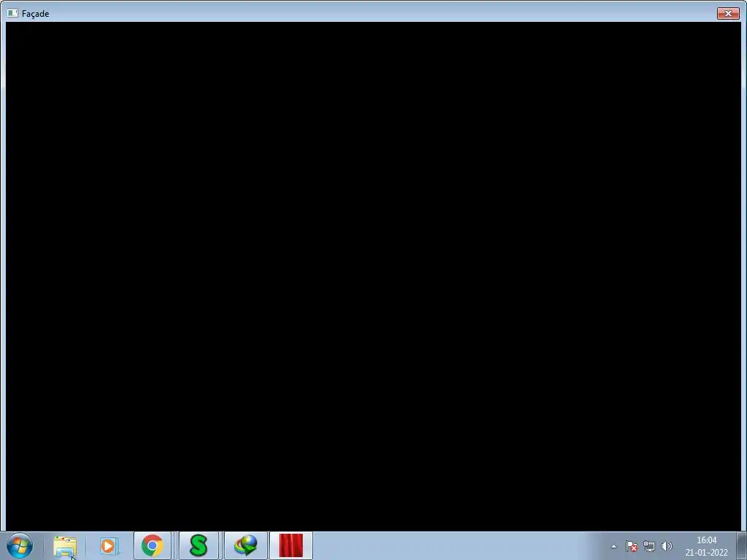
Task: Open network connection tray icon
Action: point(649,546)
